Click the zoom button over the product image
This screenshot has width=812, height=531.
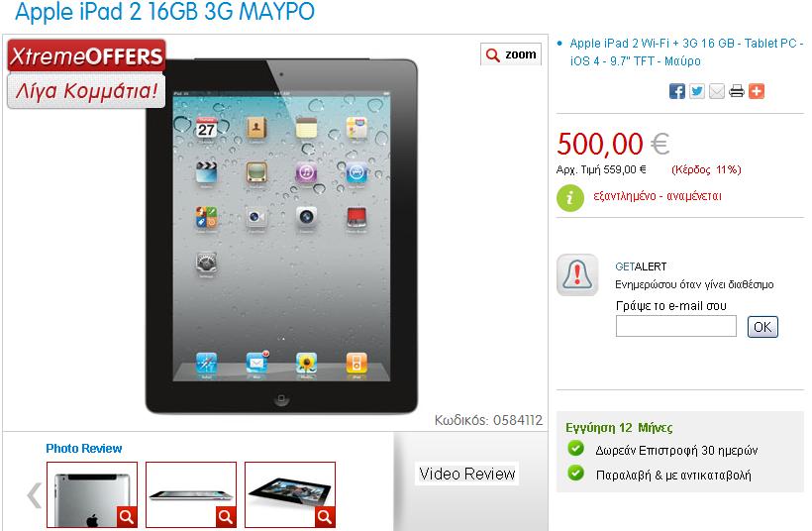(x=511, y=54)
